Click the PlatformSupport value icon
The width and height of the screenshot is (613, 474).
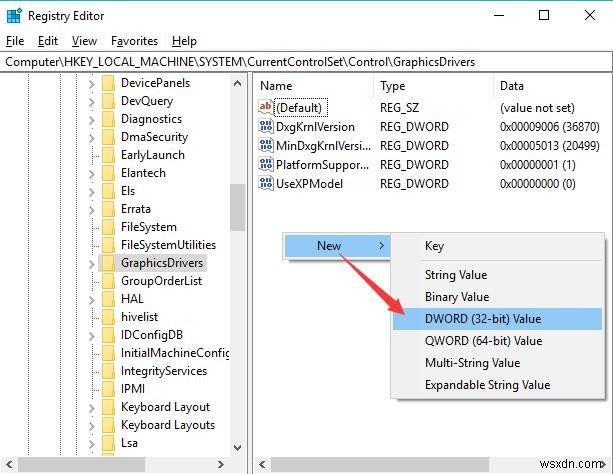266,164
